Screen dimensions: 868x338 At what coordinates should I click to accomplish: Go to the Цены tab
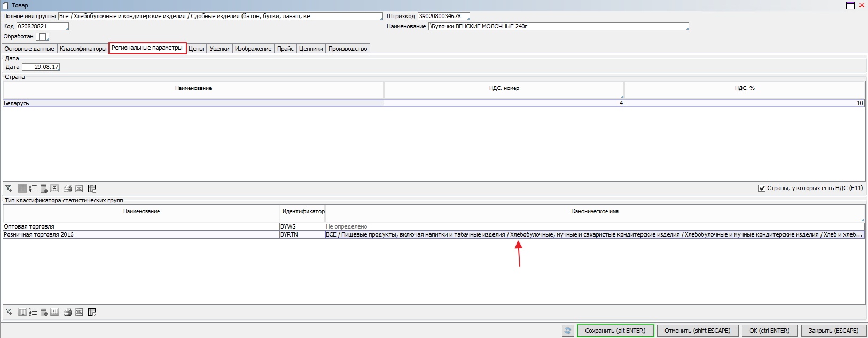click(x=196, y=49)
